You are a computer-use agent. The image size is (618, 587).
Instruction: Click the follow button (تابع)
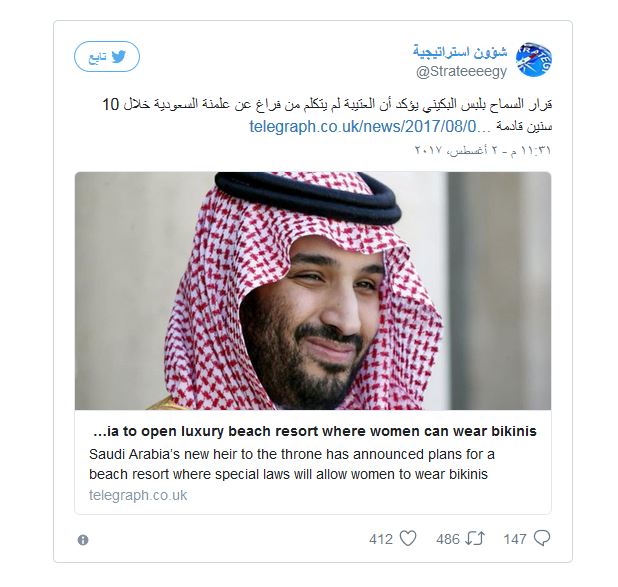pos(105,57)
